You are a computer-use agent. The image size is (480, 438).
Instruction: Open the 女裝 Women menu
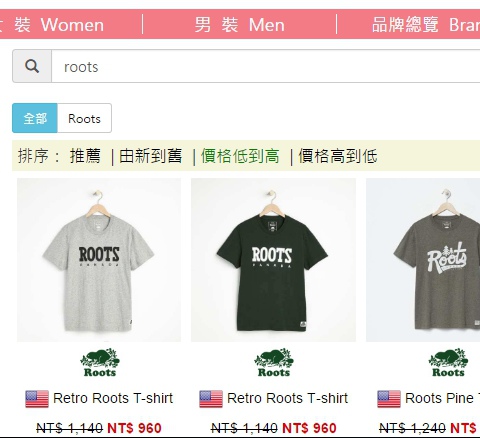click(52, 25)
